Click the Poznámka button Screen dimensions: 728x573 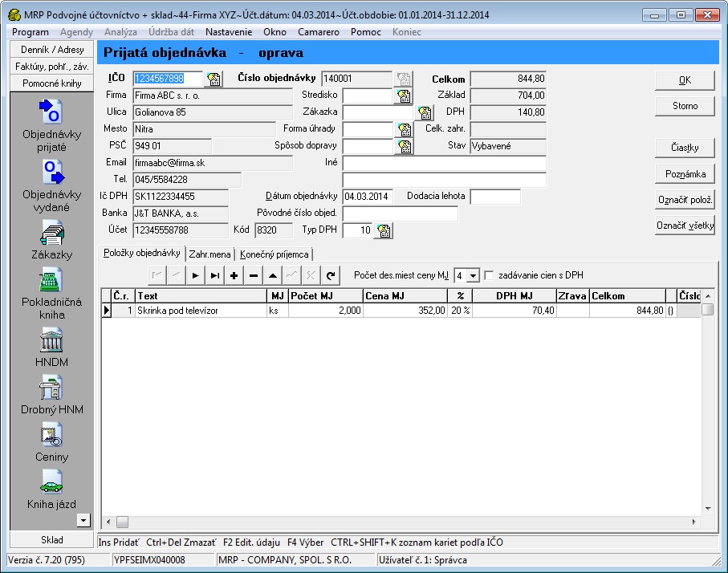pos(685,174)
